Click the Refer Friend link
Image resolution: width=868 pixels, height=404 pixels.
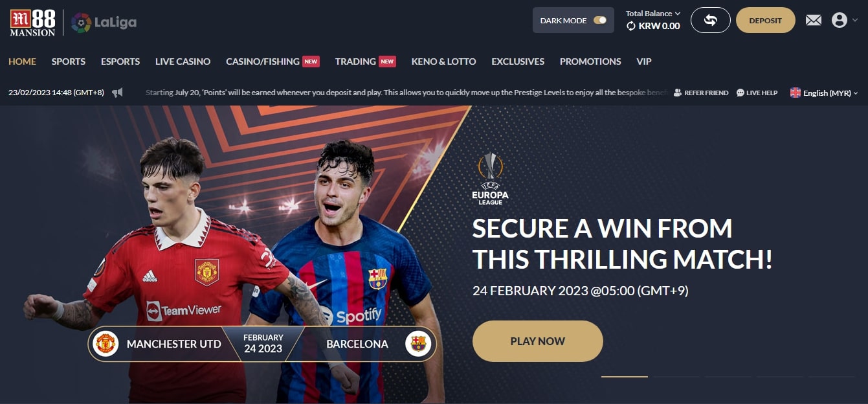[701, 93]
